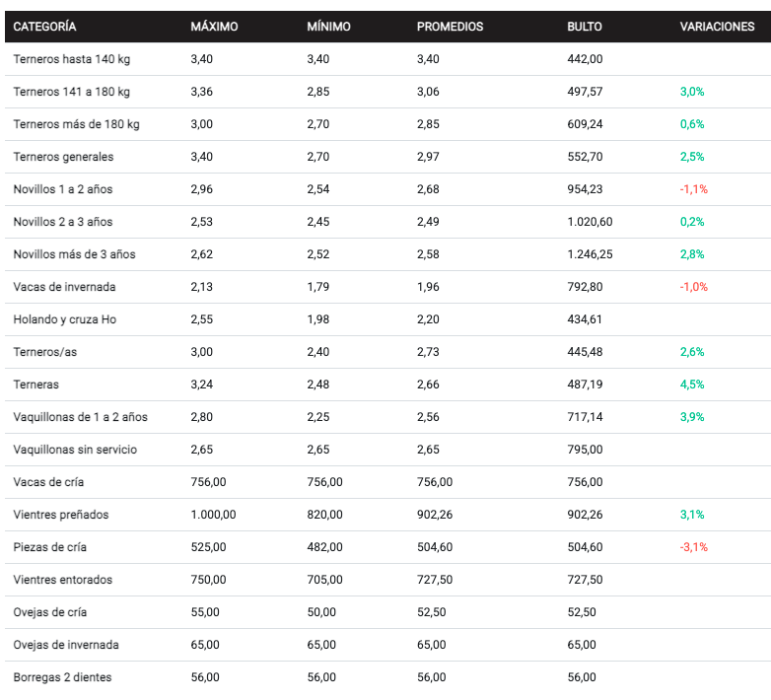Select the Terneros hasta 140 kg row label
Viewport: 771px width, 700px height.
click(72, 59)
